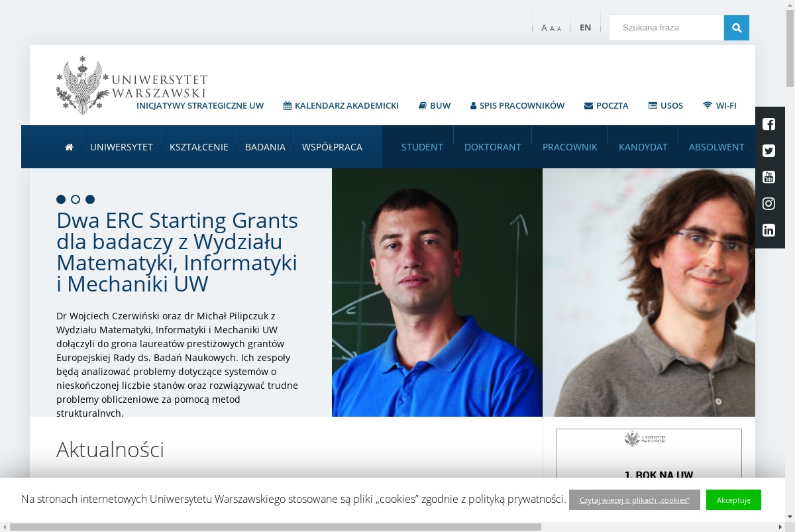This screenshot has height=532, width=795.
Task: Click the green Akceptuję button
Action: 733,500
